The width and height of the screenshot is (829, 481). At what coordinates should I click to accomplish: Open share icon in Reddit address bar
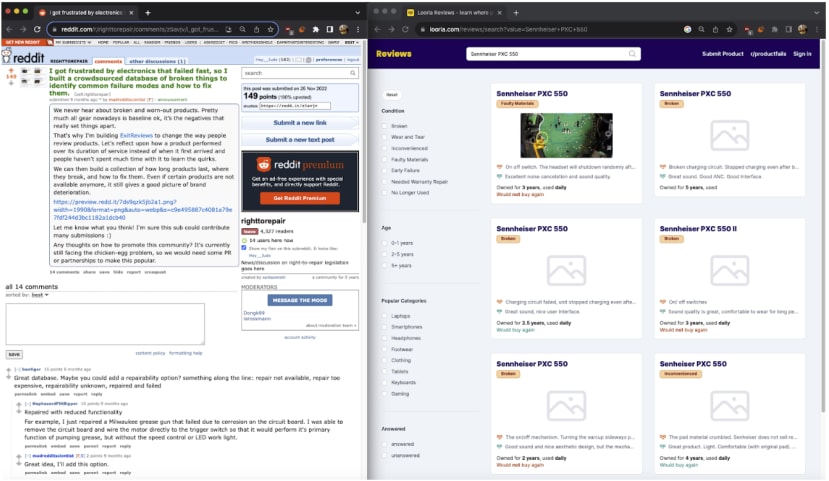[x=256, y=29]
